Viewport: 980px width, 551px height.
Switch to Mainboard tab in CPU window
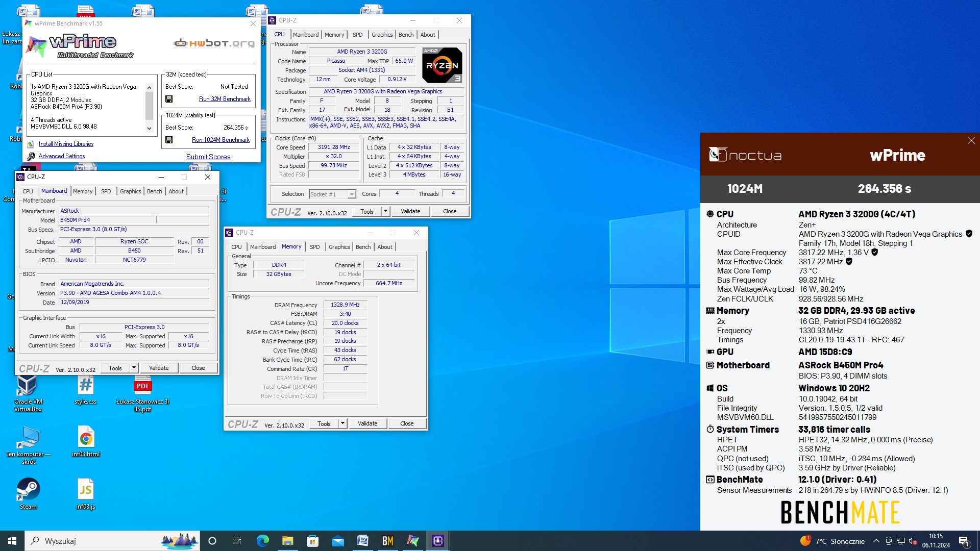point(306,35)
